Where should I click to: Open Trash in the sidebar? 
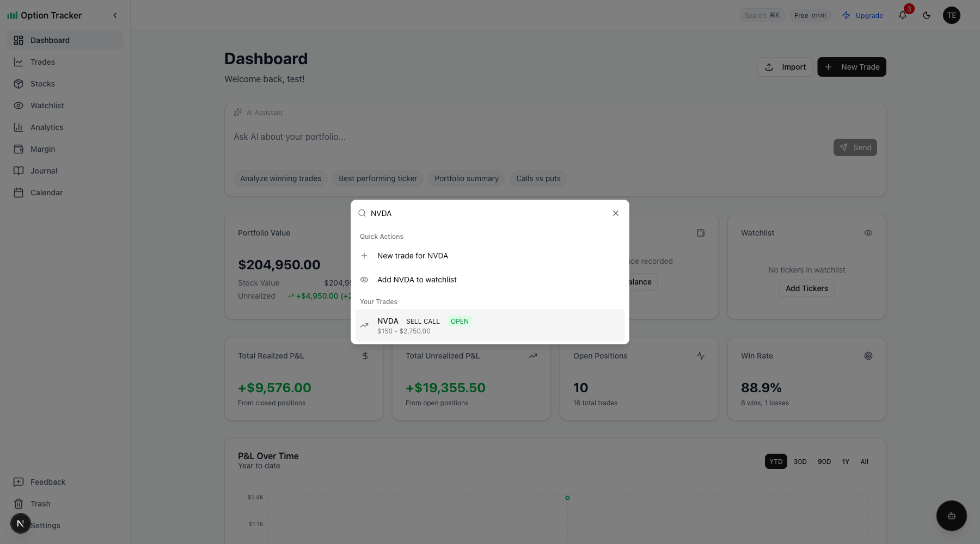(x=40, y=504)
